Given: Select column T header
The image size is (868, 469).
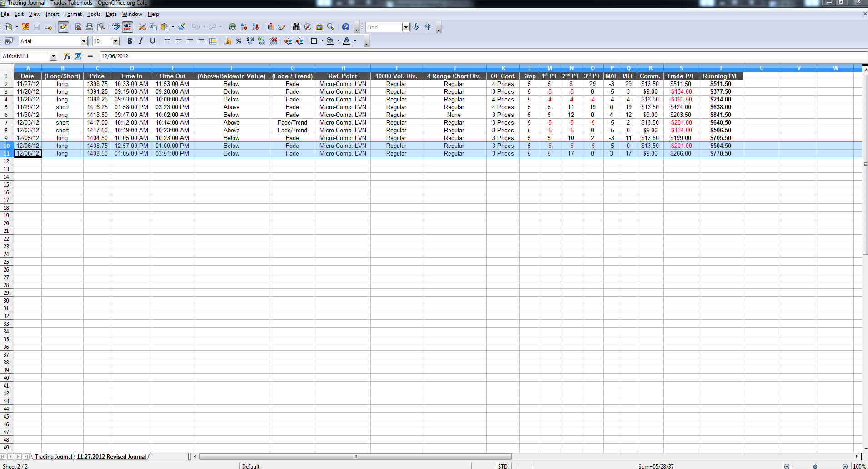Looking at the screenshot, I should pos(721,68).
